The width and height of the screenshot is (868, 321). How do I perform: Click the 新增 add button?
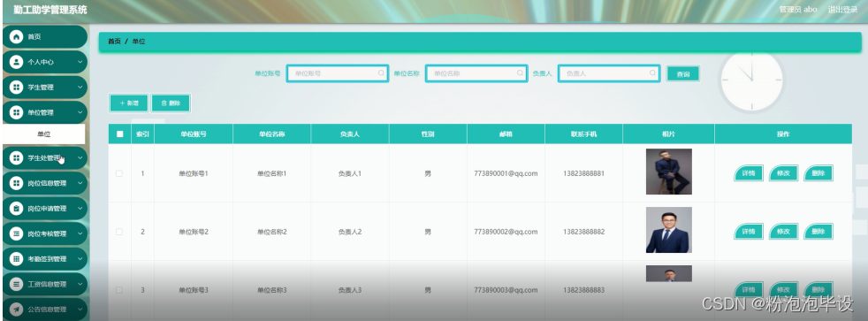[128, 103]
